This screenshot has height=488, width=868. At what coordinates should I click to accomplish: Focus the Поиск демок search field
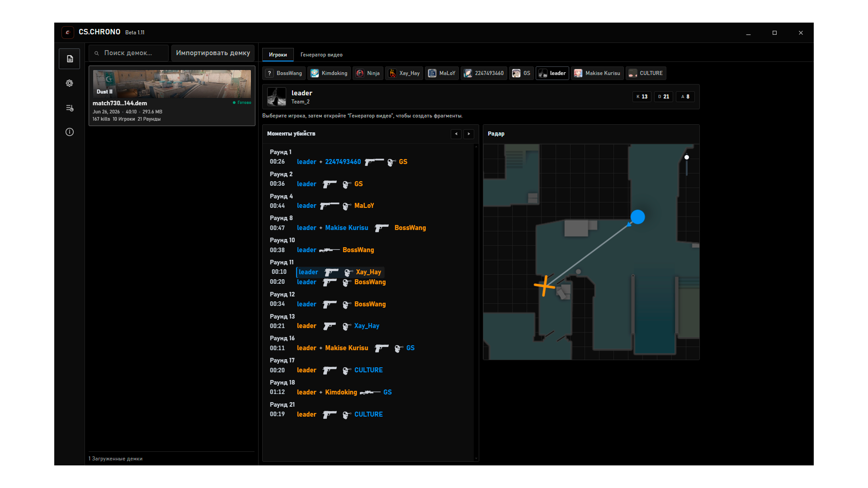pyautogui.click(x=129, y=53)
